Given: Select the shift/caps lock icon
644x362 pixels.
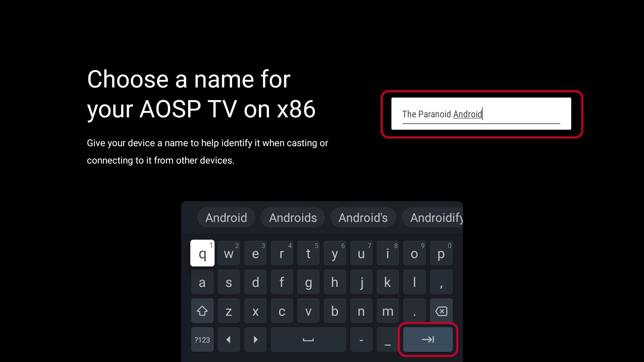Looking at the screenshot, I should pos(202,311).
